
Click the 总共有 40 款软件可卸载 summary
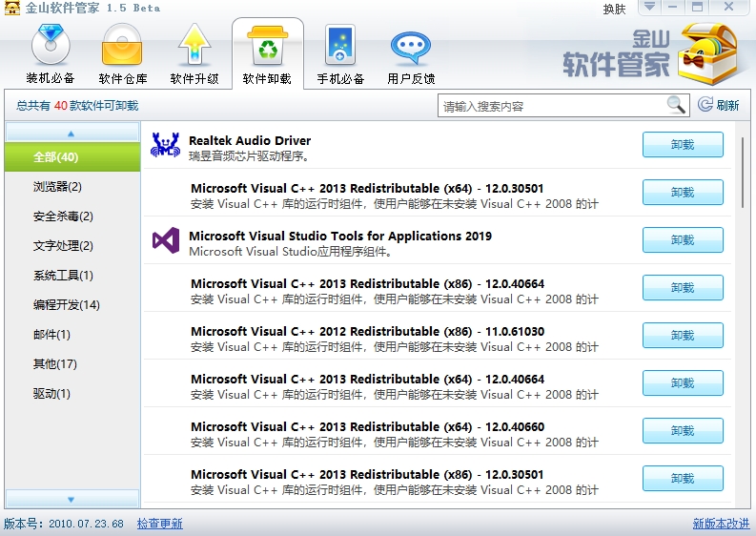click(77, 105)
